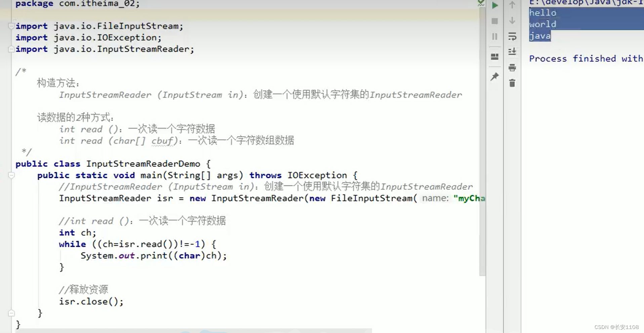This screenshot has height=333, width=644.
Task: Click the 'public class' keywords
Action: click(x=48, y=164)
